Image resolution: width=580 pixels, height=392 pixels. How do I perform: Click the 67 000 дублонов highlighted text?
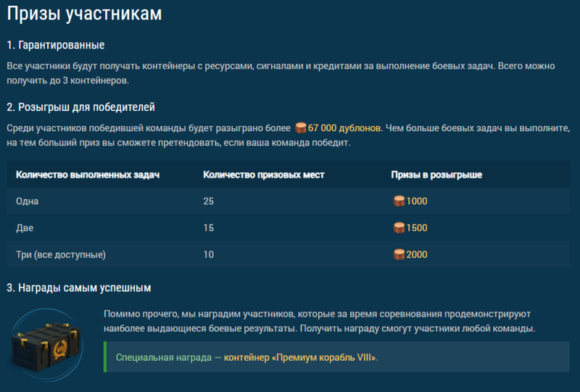(344, 128)
